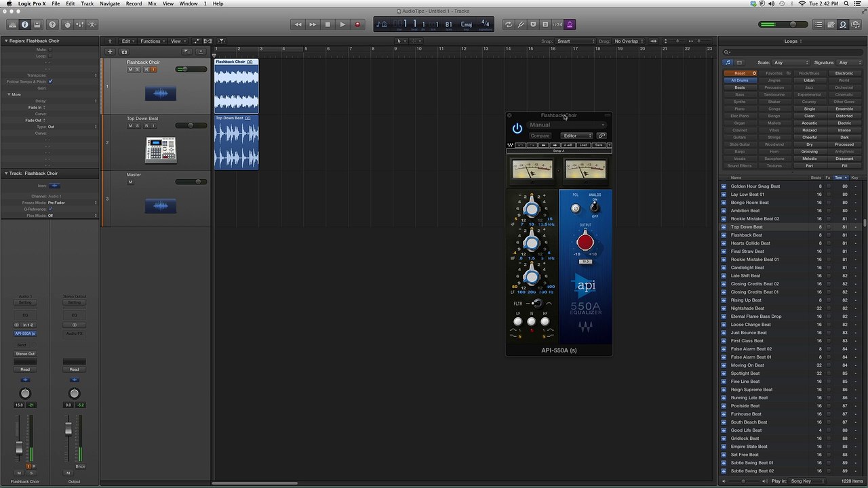868x488 pixels.
Task: Open the Tuner
Action: pos(521,24)
